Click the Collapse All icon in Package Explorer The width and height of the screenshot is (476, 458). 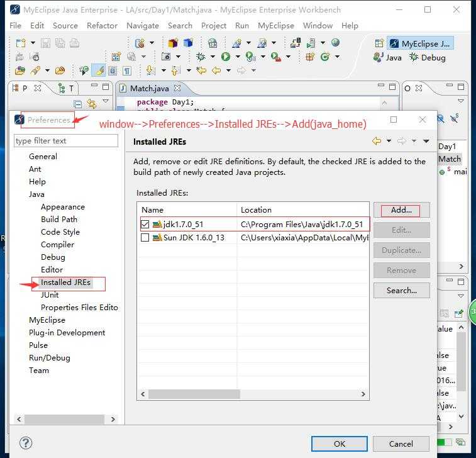78,104
